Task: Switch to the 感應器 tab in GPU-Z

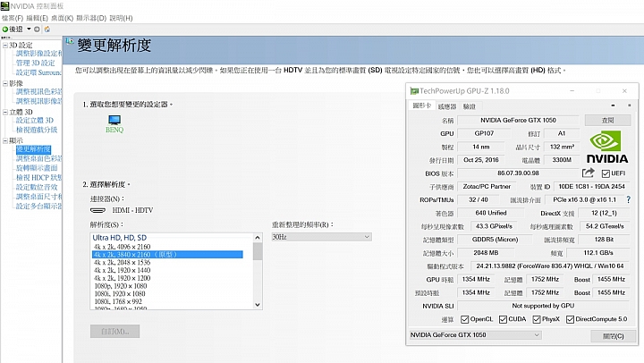Action: point(447,106)
